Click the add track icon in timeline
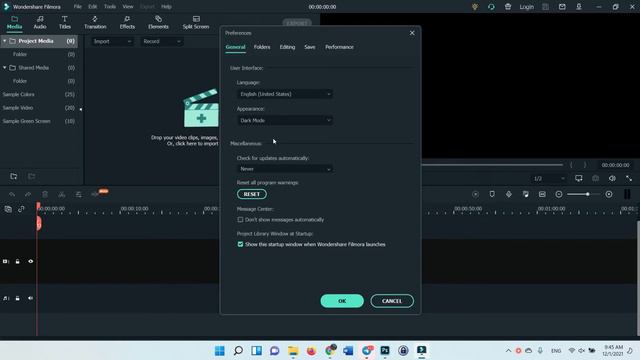 tap(8, 209)
